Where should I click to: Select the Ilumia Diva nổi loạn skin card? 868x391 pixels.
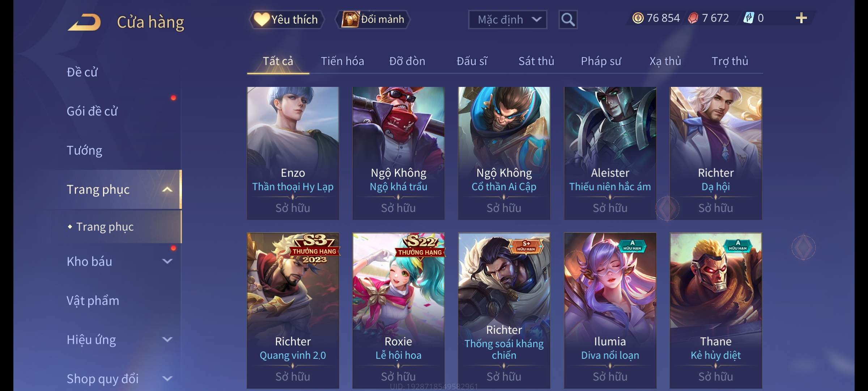pos(610,311)
